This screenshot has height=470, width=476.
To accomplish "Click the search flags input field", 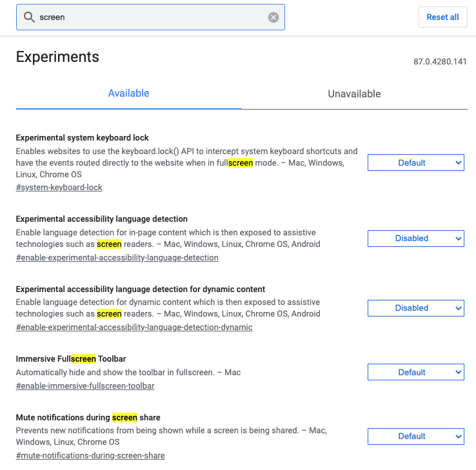I will (148, 17).
